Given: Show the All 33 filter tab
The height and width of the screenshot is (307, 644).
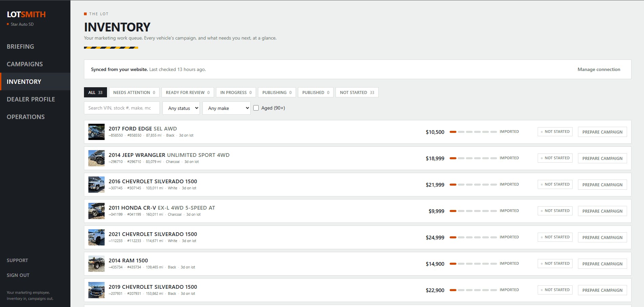Looking at the screenshot, I should pyautogui.click(x=95, y=92).
